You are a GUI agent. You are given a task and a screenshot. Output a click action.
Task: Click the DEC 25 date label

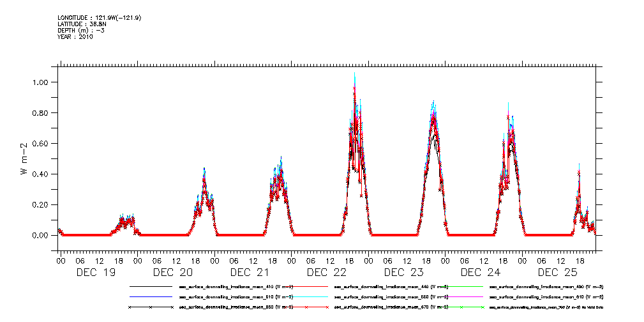coord(558,272)
